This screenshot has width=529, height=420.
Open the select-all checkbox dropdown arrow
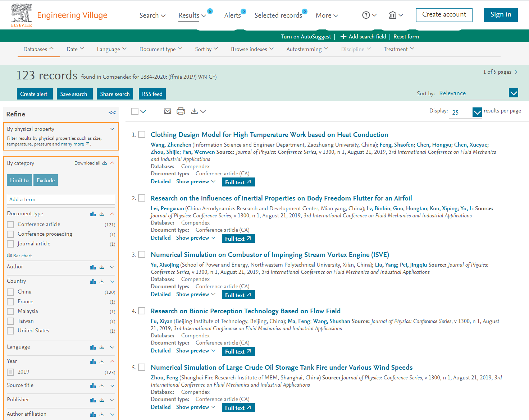(x=143, y=111)
